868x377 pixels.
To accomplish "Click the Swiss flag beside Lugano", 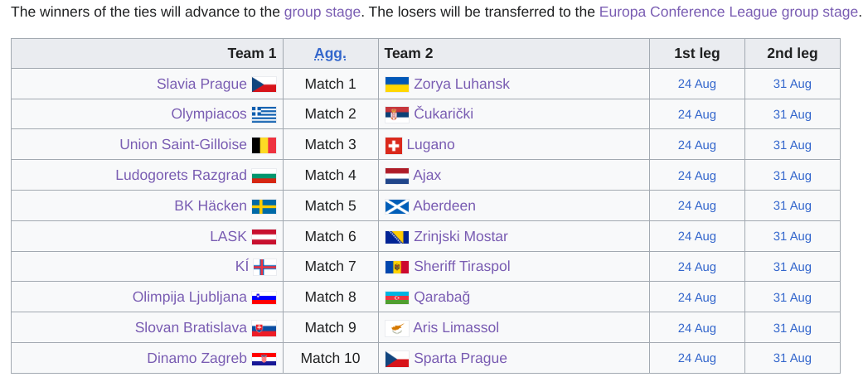I will (394, 146).
